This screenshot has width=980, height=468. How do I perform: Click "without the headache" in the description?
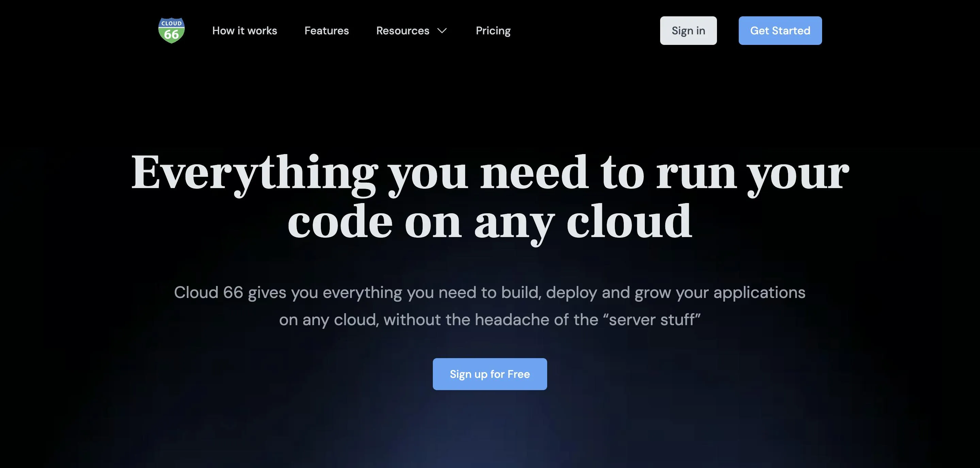[x=467, y=320]
